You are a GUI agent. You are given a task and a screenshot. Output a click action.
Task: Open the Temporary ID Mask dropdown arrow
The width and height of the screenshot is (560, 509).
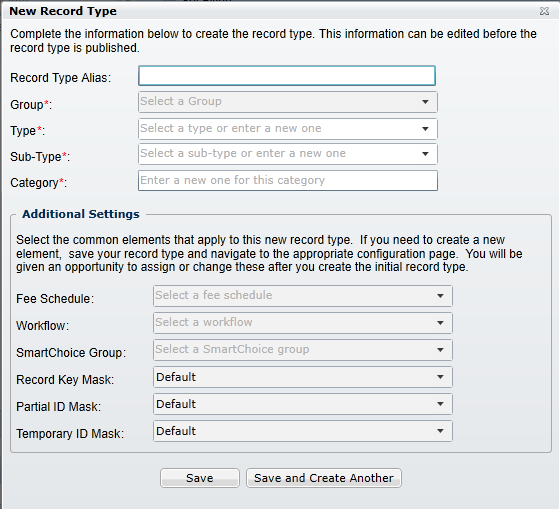click(440, 431)
